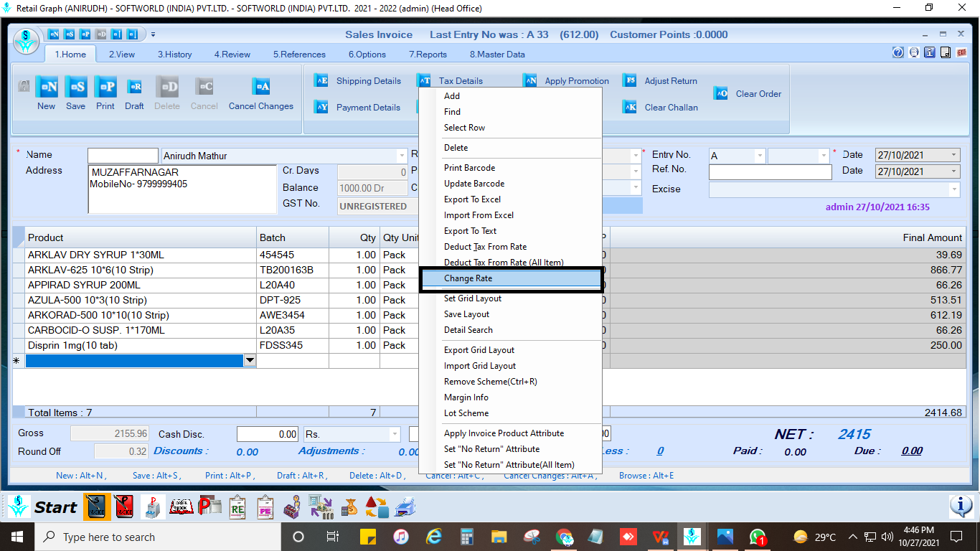The width and height of the screenshot is (980, 551).
Task: Click the lock icon beside New
Action: (x=24, y=87)
